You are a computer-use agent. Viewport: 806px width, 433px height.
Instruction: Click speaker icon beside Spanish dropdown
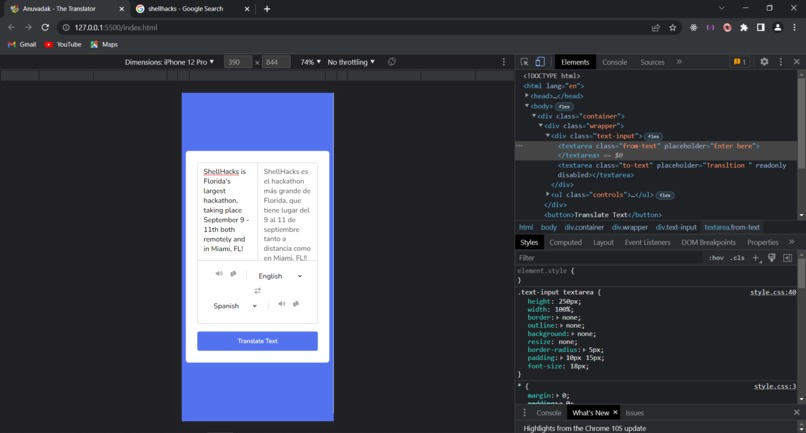[x=282, y=304]
